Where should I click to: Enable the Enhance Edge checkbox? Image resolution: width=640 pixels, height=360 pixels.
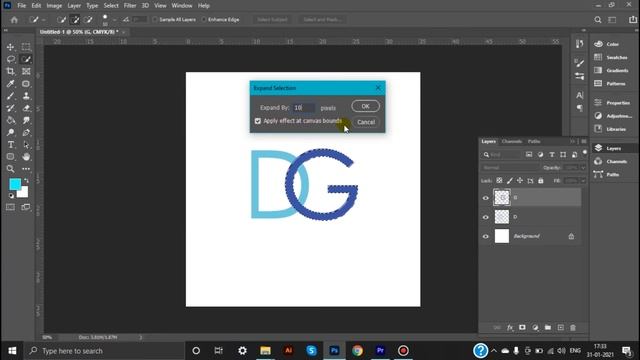coord(204,20)
